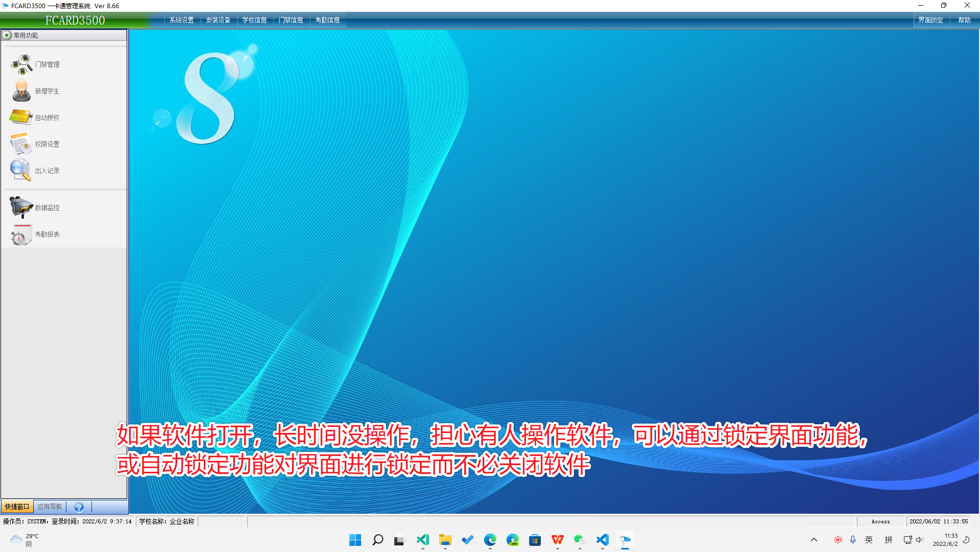Viewport: 980px width, 552px height.
Task: Open the To Do checkmark taskbar icon
Action: coord(467,540)
